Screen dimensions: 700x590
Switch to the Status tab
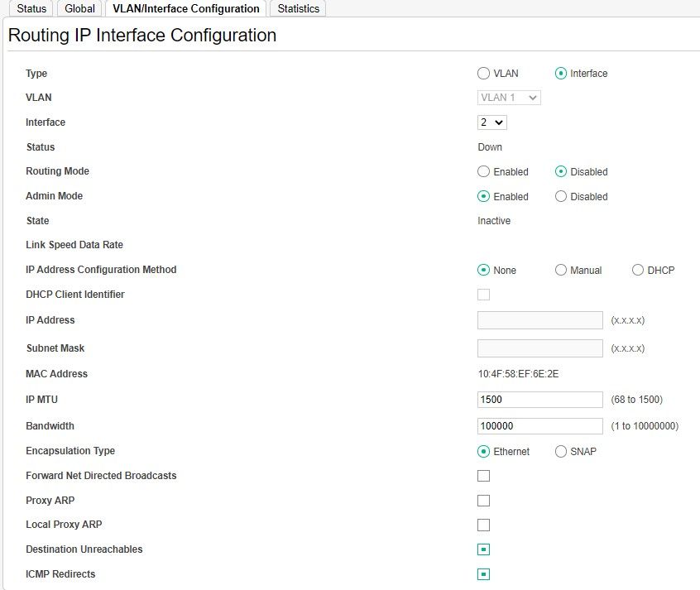point(31,8)
